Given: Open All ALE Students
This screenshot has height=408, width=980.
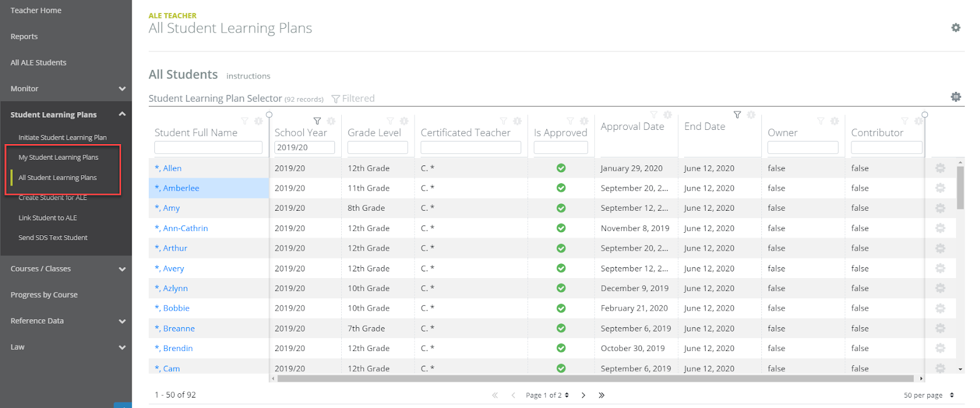Looking at the screenshot, I should (x=39, y=62).
